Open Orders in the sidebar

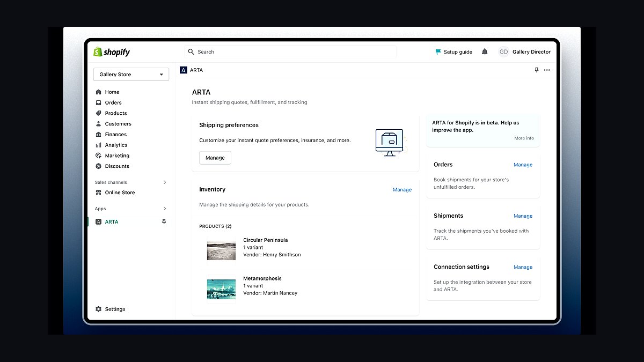tap(113, 102)
